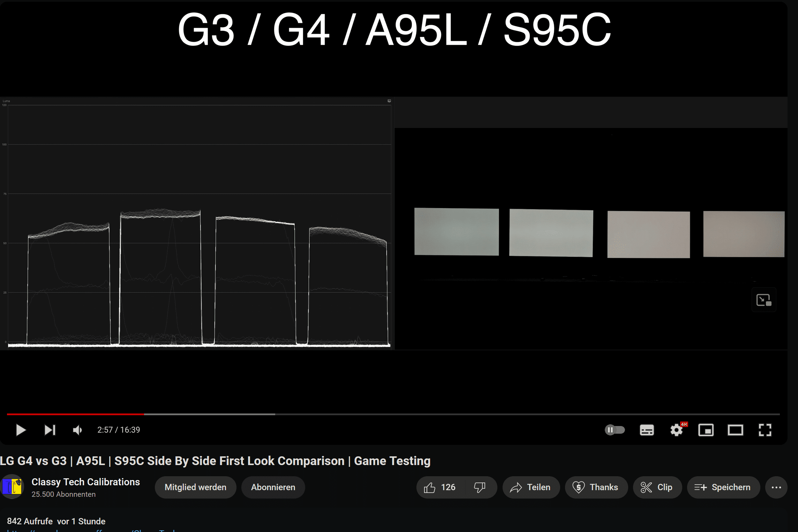
Task: Click the waveform expand icon in video
Action: 389,101
